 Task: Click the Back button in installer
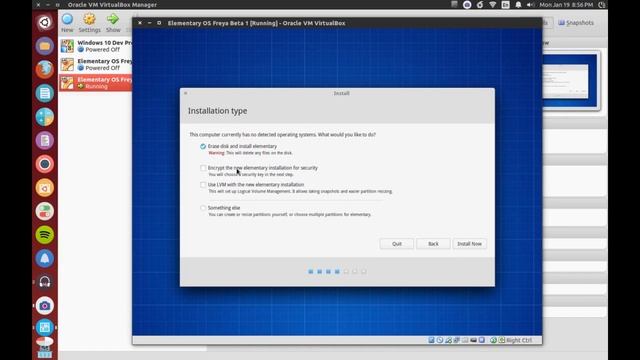click(433, 244)
